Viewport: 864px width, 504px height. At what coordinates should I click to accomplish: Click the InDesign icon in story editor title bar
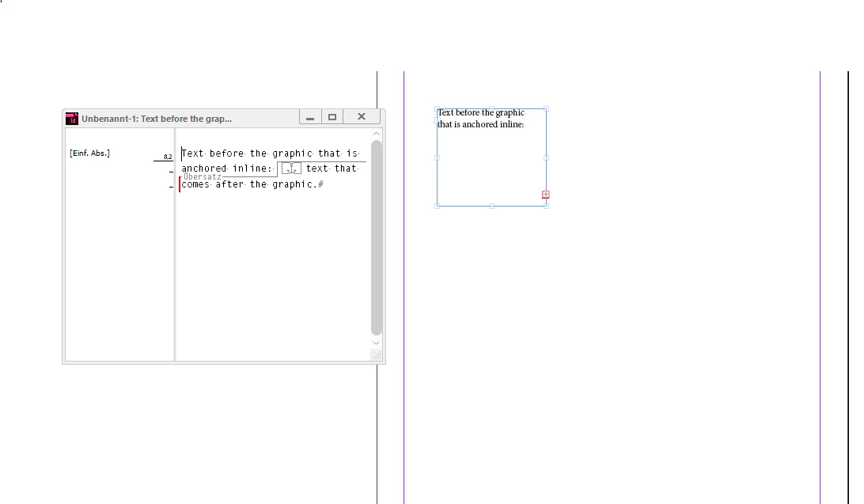click(72, 119)
